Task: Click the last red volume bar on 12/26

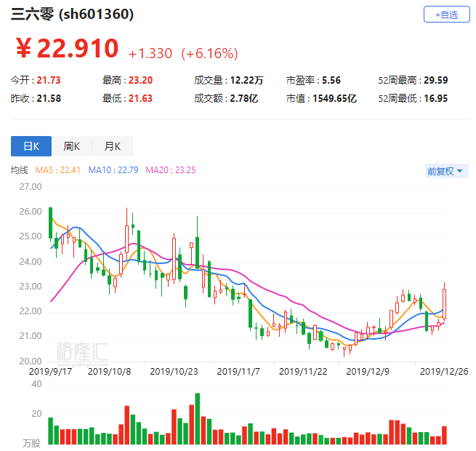Action: point(445,436)
